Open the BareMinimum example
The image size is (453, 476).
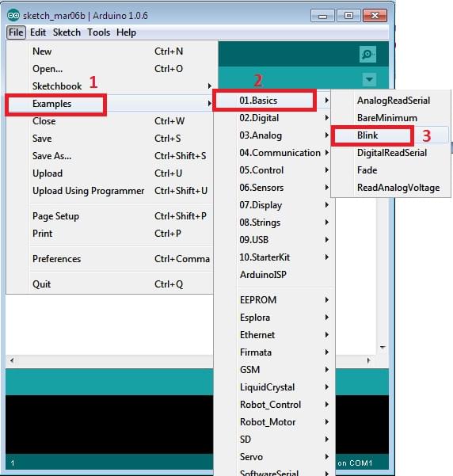pos(390,118)
